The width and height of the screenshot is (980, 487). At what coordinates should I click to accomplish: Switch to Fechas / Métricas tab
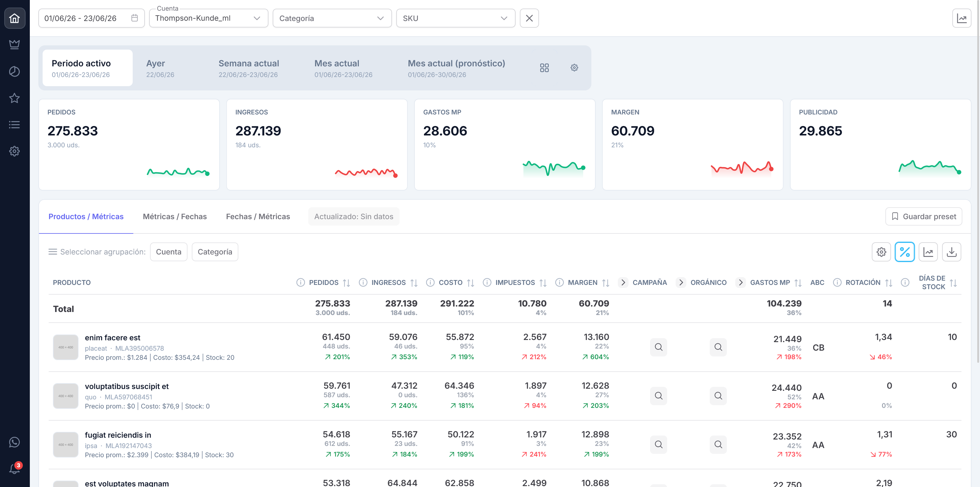click(258, 216)
